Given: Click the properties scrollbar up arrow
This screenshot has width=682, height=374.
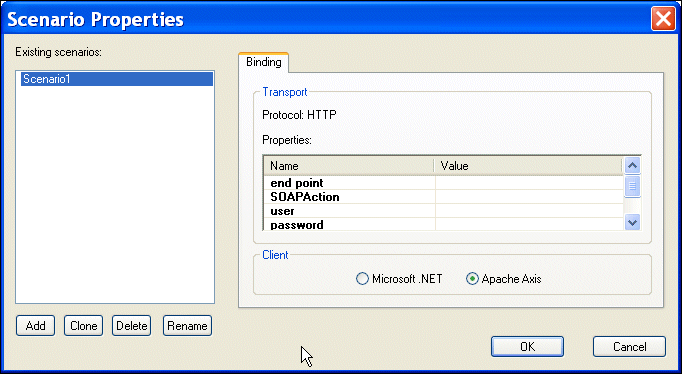Looking at the screenshot, I should tap(632, 166).
